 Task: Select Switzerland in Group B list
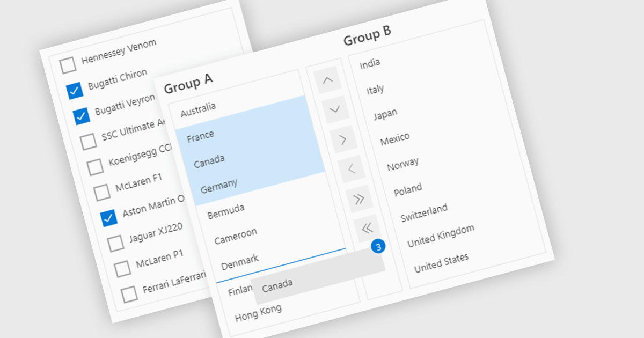pyautogui.click(x=423, y=213)
